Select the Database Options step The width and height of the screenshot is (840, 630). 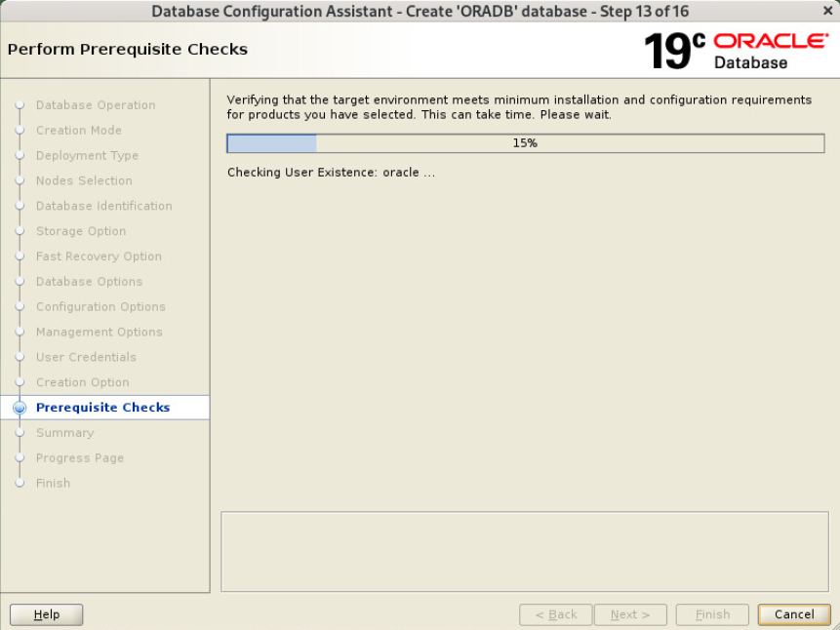(x=89, y=281)
